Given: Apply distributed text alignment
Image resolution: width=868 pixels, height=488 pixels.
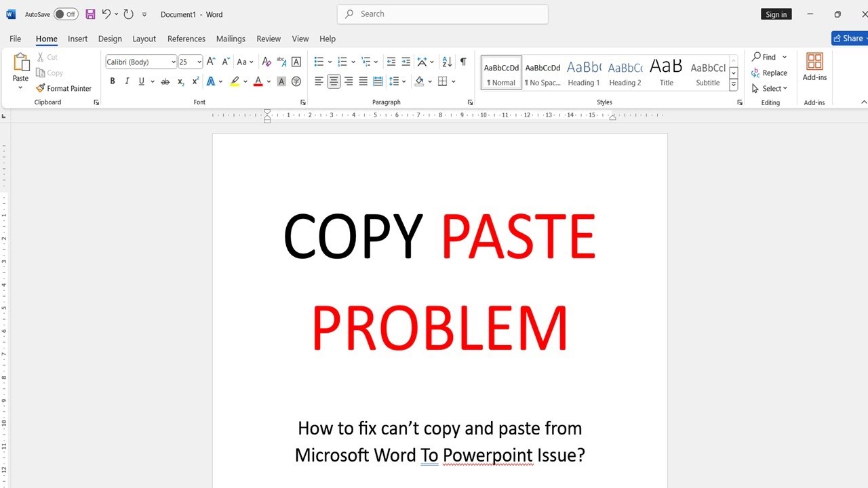Looking at the screenshot, I should pos(378,81).
